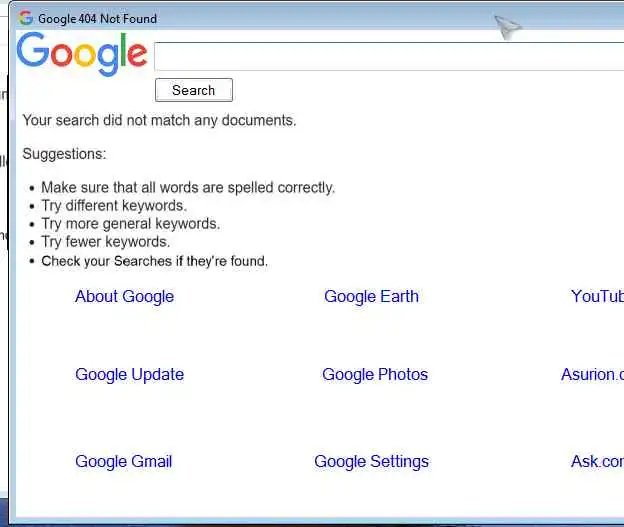The height and width of the screenshot is (527, 624).
Task: Open the YouTube link
Action: coord(597,296)
